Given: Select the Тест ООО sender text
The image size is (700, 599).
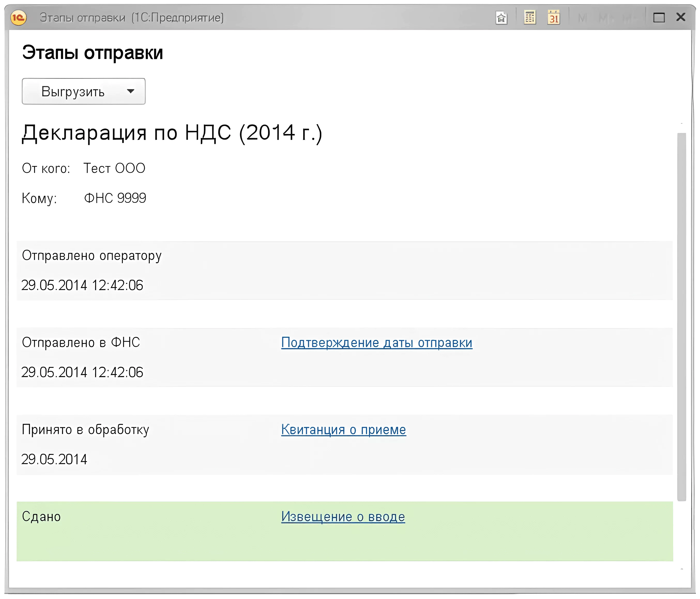Looking at the screenshot, I should 115,168.
